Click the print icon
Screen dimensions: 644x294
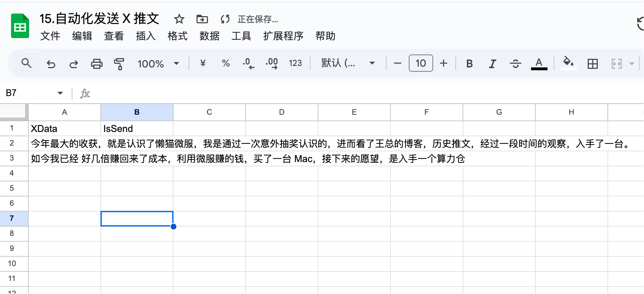(x=96, y=64)
